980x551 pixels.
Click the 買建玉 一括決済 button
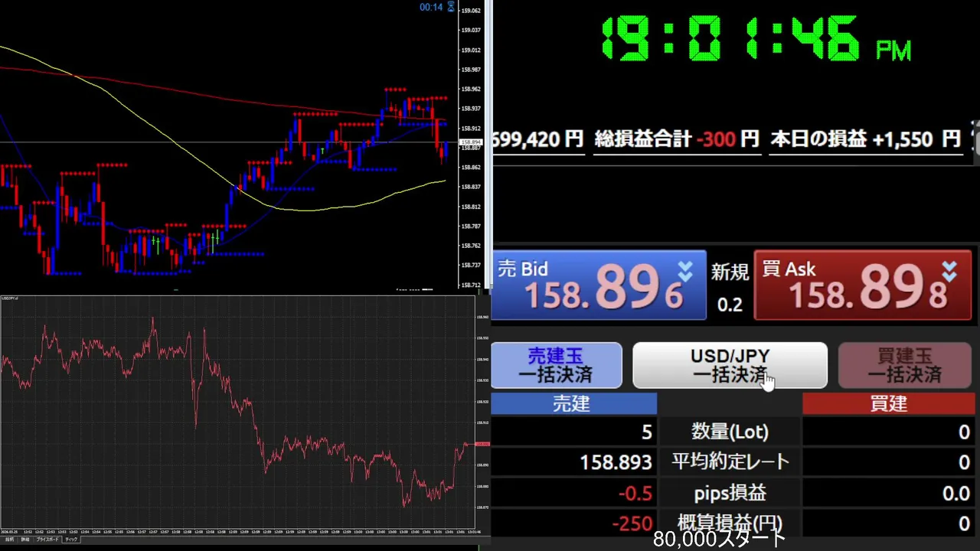(905, 366)
